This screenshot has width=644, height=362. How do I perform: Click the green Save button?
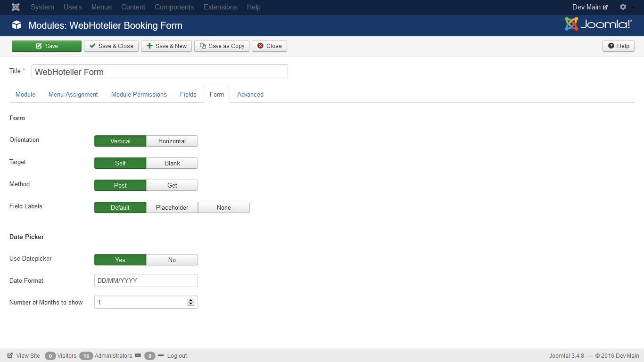(x=47, y=46)
